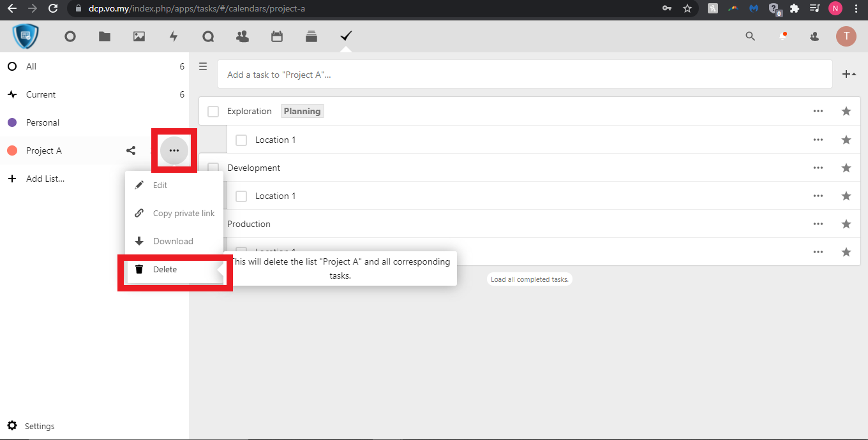Viewport: 868px width, 440px height.
Task: Open the Files app folder icon
Action: 105,36
